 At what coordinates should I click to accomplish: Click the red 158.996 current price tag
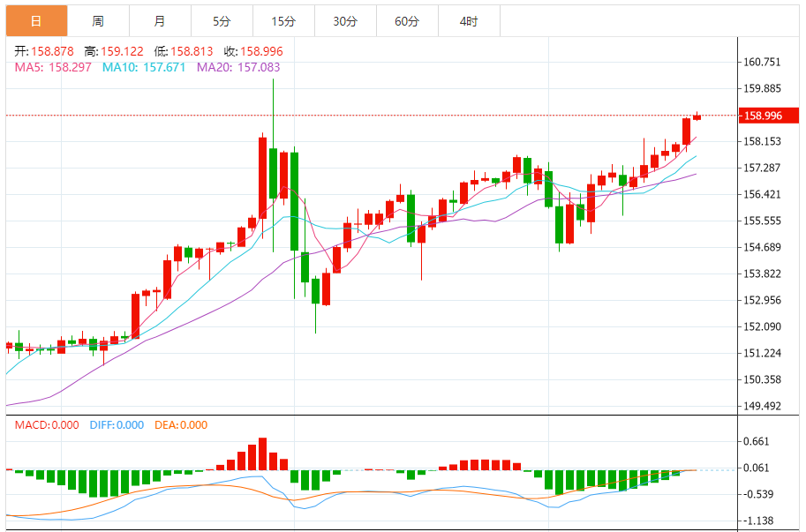click(x=768, y=116)
